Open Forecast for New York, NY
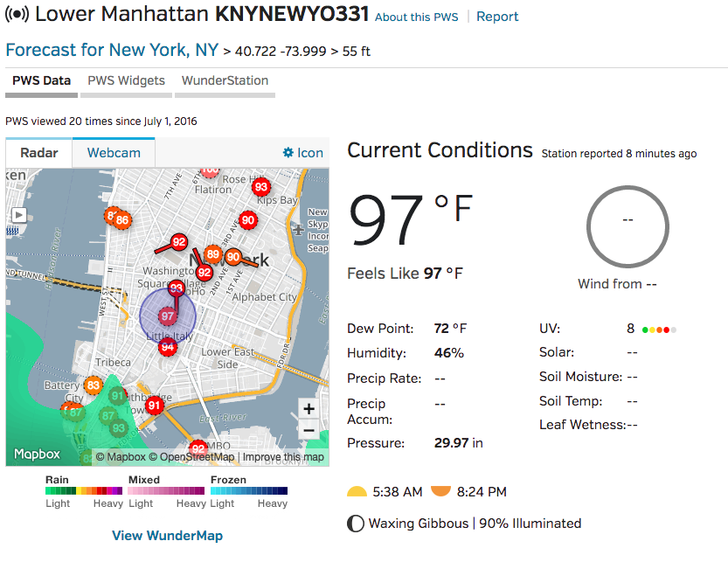This screenshot has width=728, height=562. point(113,50)
